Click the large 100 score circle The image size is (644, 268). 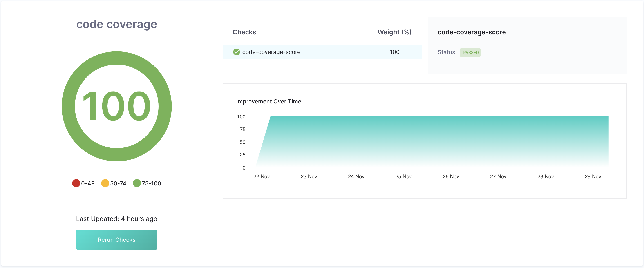[116, 106]
